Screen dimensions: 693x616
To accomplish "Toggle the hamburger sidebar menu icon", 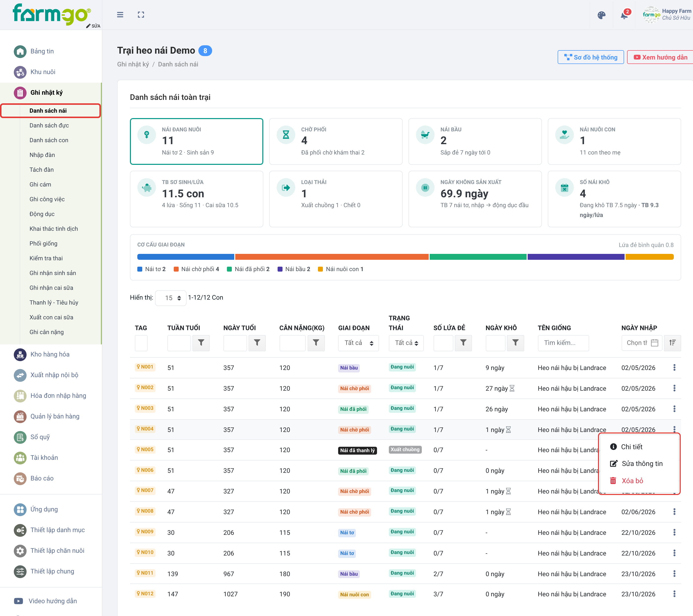I will click(x=120, y=15).
